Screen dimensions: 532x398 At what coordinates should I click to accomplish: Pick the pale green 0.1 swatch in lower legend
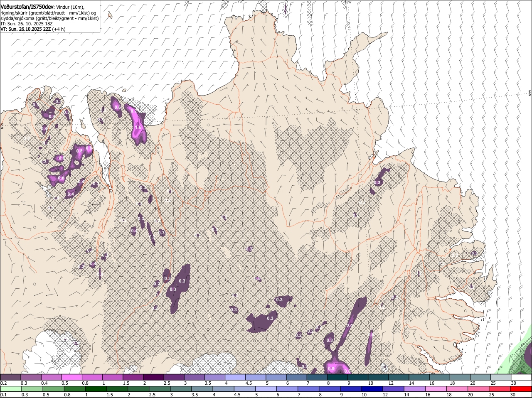(x=11, y=389)
